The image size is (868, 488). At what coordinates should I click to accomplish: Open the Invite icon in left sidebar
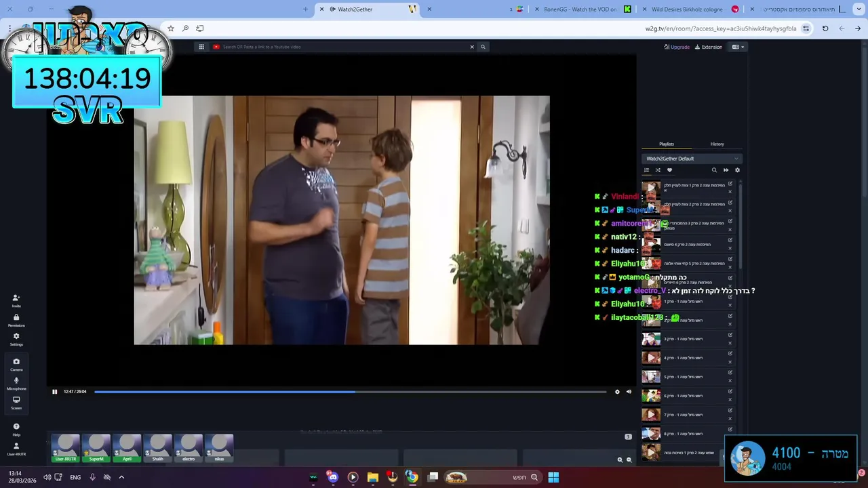16,300
